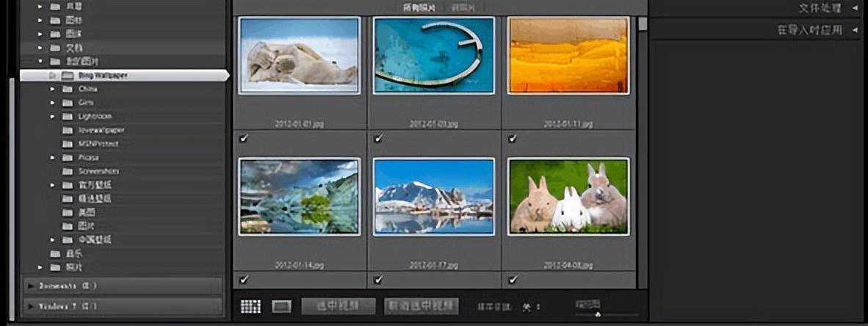Click the Bing Wallpaper folder icon
Viewport: 868px width, 326px height.
coord(68,76)
